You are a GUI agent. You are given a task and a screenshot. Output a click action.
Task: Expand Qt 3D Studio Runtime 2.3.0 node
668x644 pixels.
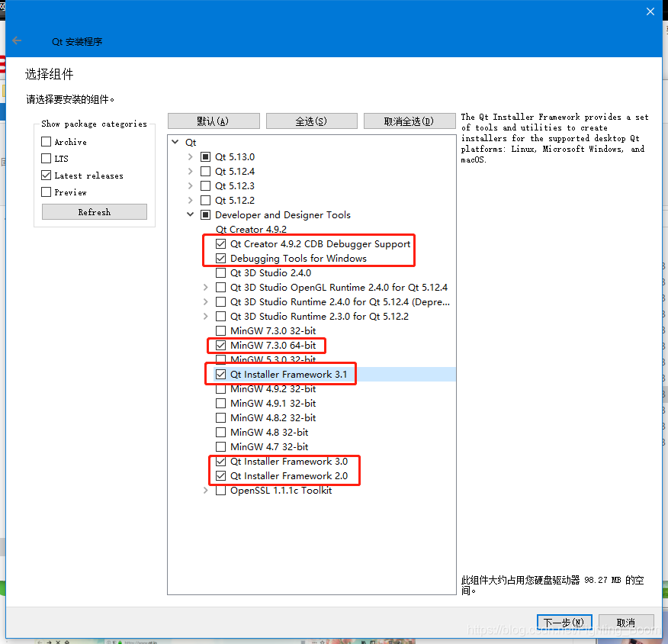point(205,316)
